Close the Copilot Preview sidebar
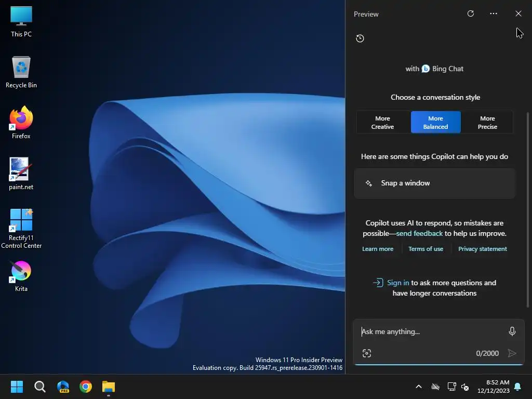This screenshot has width=532, height=399. coord(518,14)
